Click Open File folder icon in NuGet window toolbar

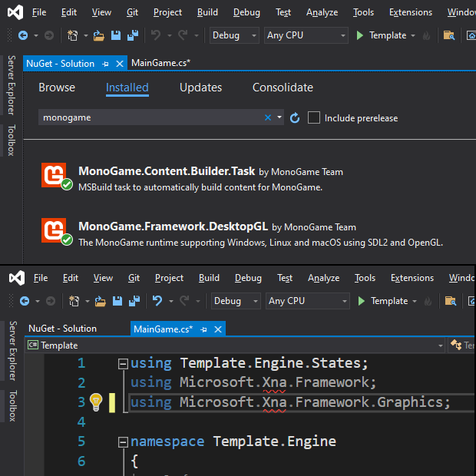pyautogui.click(x=99, y=35)
